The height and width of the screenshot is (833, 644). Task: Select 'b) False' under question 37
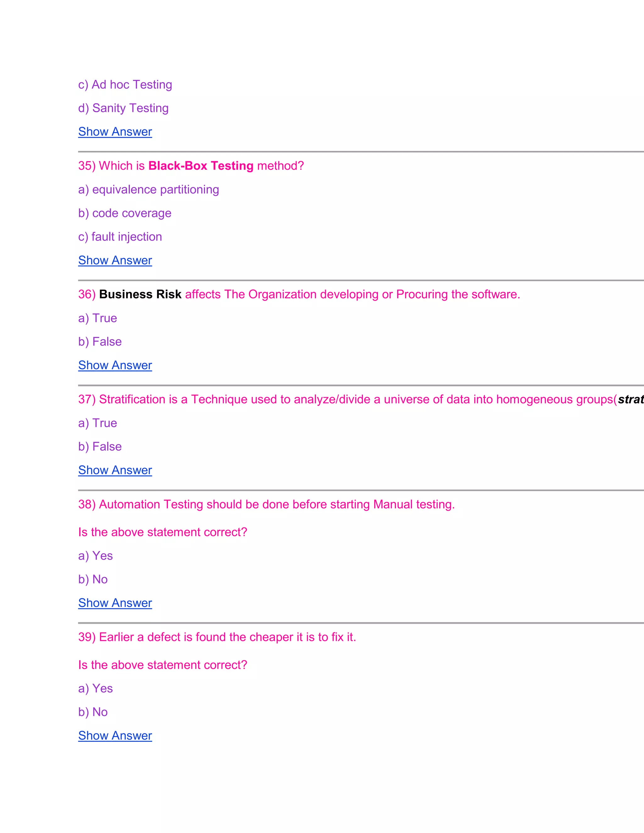coord(100,447)
